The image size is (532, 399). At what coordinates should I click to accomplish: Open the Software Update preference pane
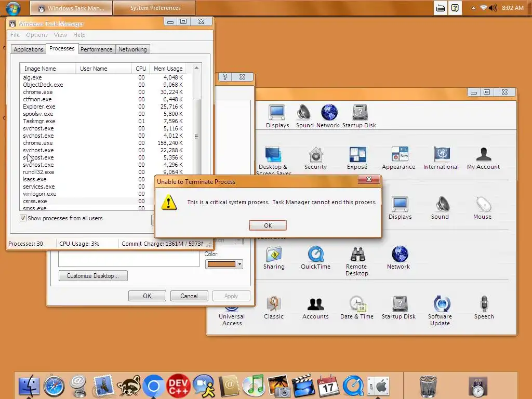pyautogui.click(x=440, y=311)
